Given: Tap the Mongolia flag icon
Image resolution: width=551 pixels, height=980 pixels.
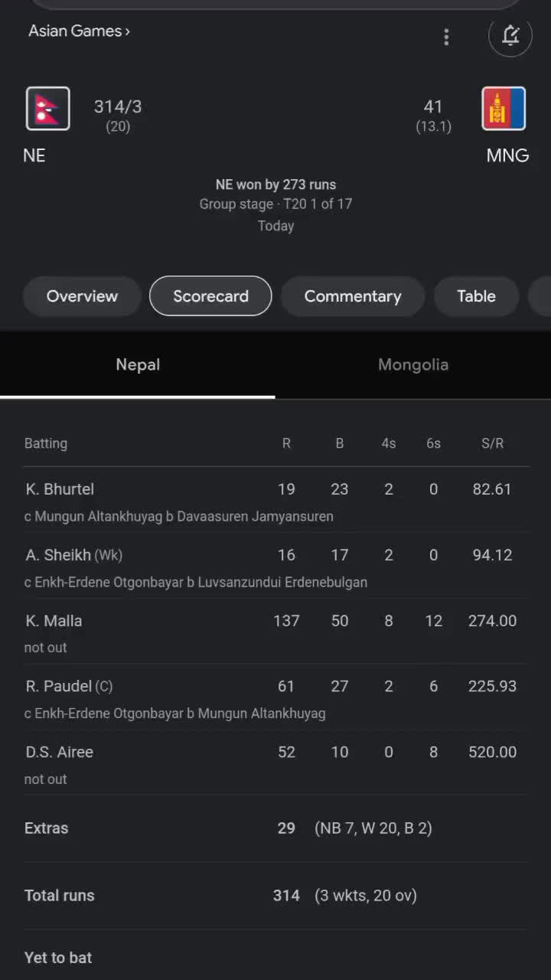Looking at the screenshot, I should [504, 109].
